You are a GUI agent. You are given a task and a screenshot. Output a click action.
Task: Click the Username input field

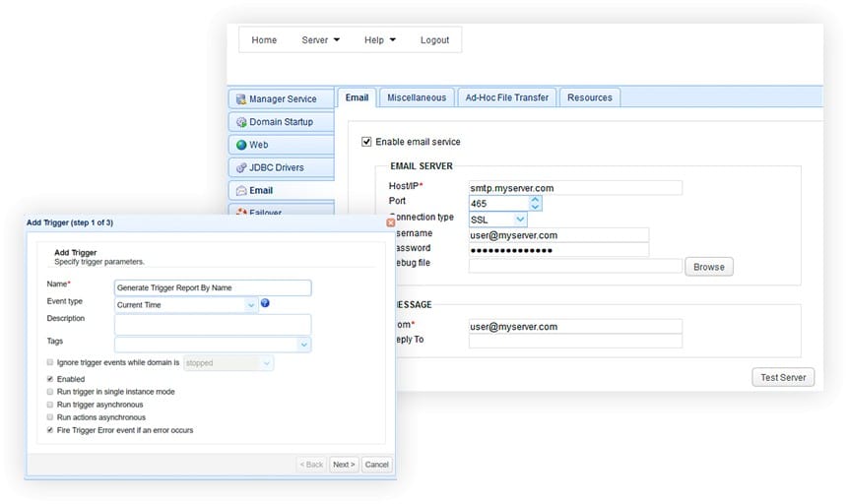click(x=558, y=234)
